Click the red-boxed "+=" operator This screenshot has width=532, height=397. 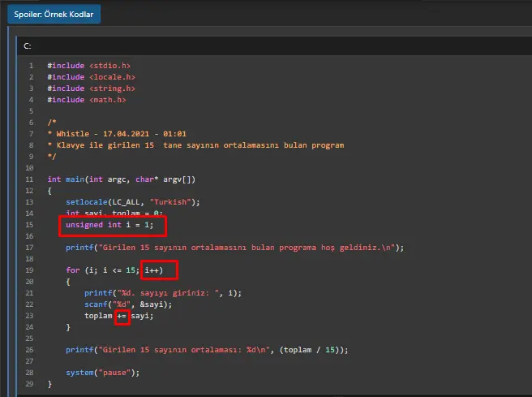[x=122, y=316]
